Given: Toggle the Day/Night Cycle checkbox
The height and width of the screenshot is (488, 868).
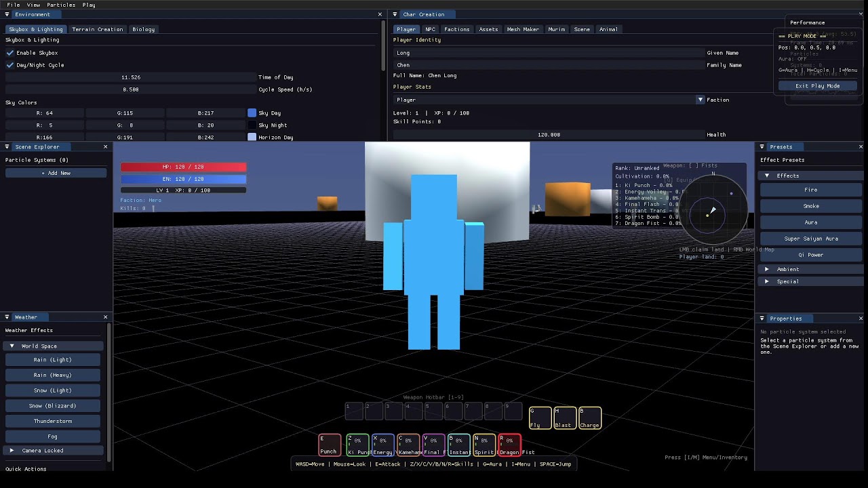Looking at the screenshot, I should point(10,65).
